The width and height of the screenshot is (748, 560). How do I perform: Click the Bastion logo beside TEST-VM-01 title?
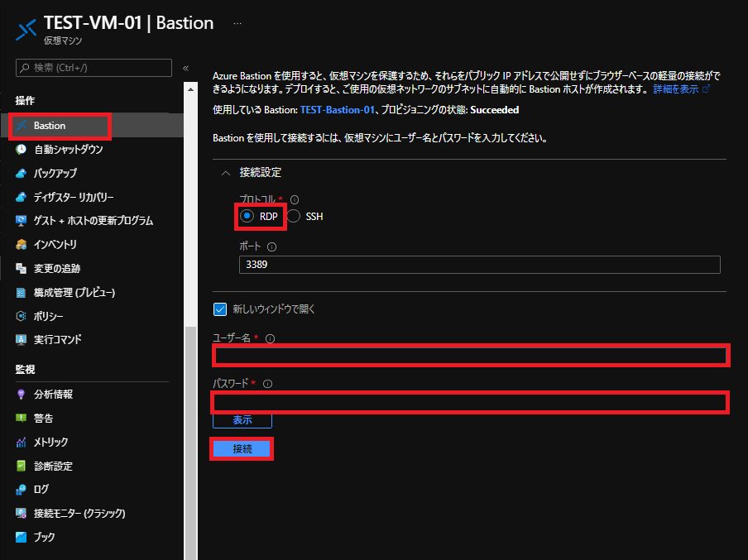pyautogui.click(x=26, y=30)
